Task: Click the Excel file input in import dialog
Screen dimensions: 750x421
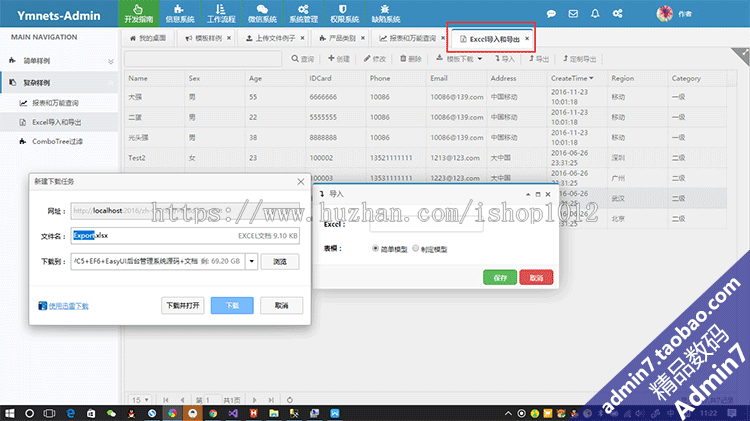Action: (426, 224)
